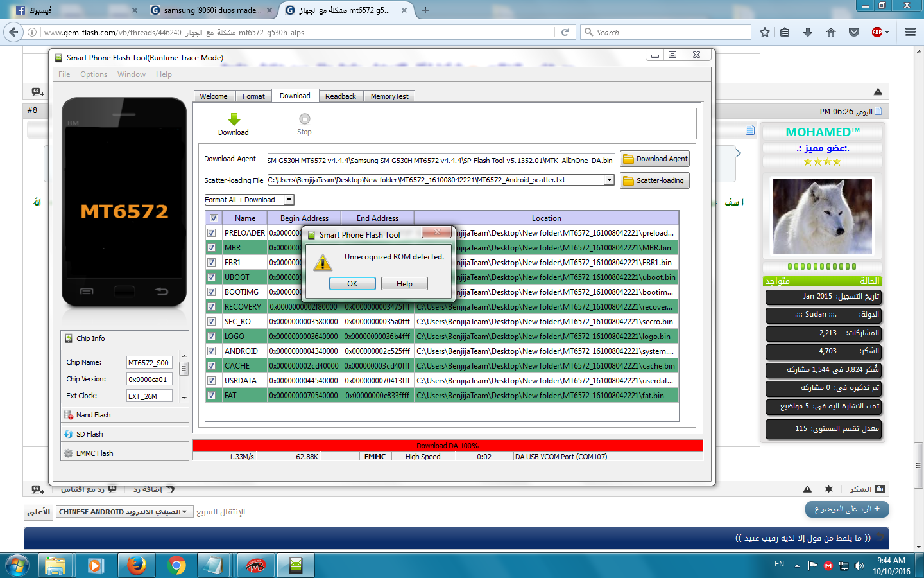The height and width of the screenshot is (578, 924).
Task: Open the File menu in Flash Tool
Action: pyautogui.click(x=64, y=74)
